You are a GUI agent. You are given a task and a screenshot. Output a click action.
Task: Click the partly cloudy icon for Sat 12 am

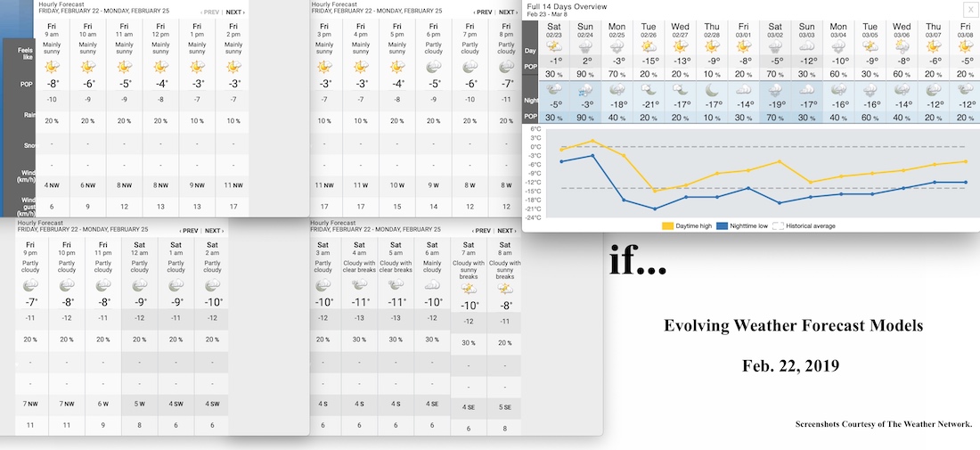pyautogui.click(x=139, y=285)
